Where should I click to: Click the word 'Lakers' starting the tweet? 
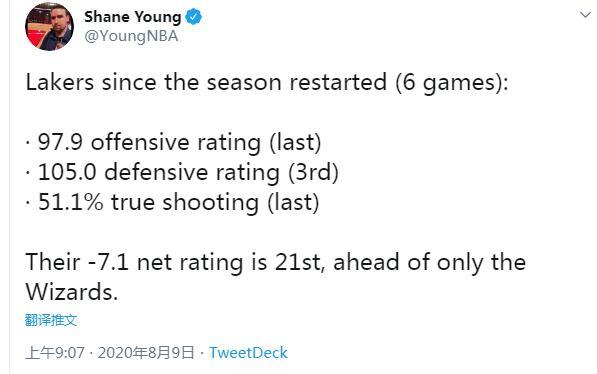coord(59,83)
